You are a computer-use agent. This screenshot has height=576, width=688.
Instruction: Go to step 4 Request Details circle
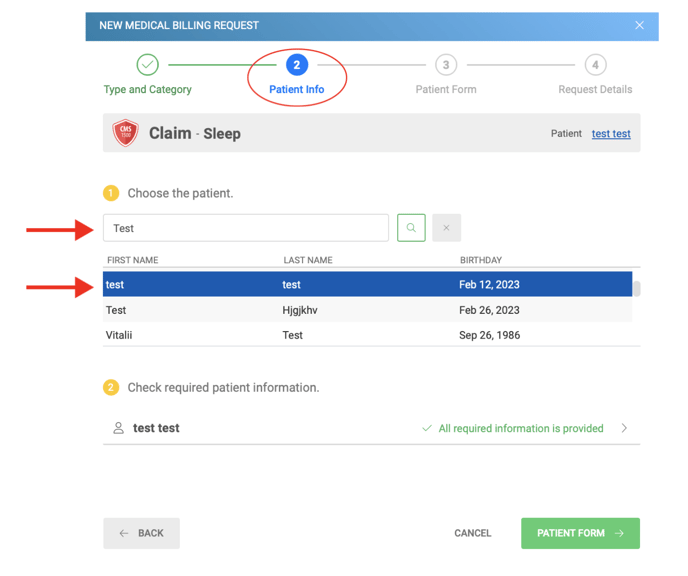coord(595,65)
